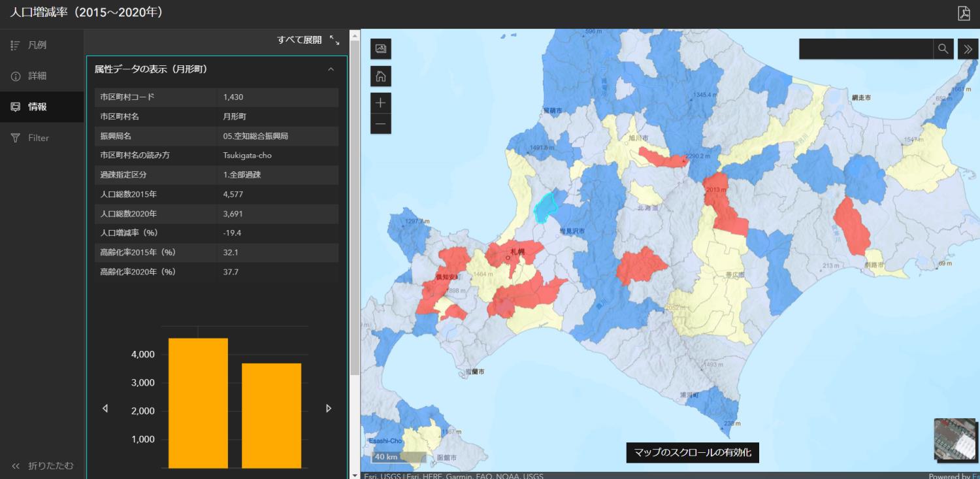Open the 凡例 legend tab
Viewport: 980px width, 479px height.
(x=37, y=45)
